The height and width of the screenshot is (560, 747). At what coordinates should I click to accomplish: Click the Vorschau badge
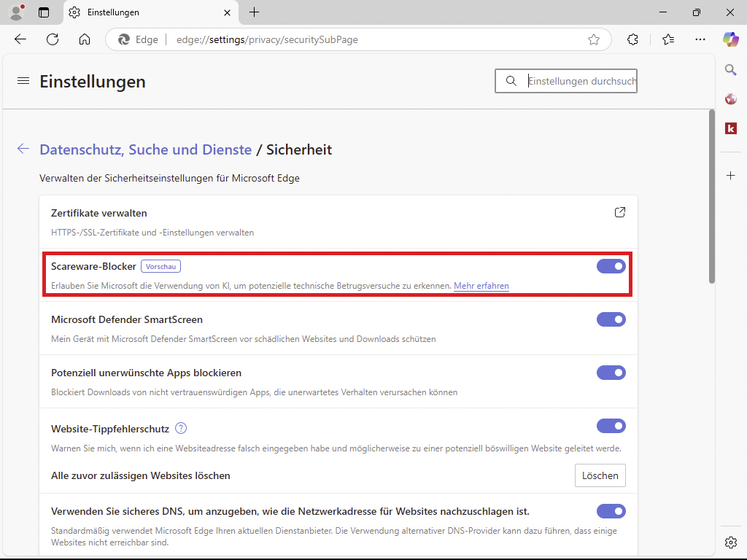click(x=160, y=266)
